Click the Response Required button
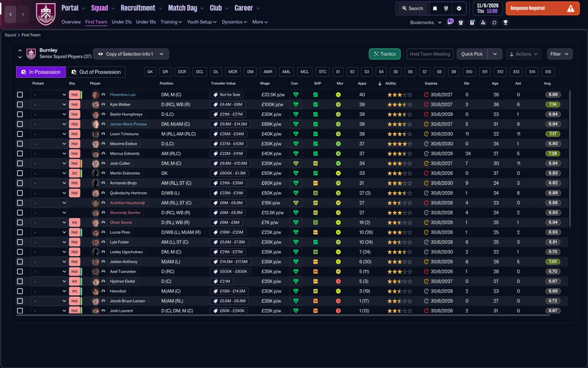Image resolution: width=588 pixels, height=368 pixels. 543,8
